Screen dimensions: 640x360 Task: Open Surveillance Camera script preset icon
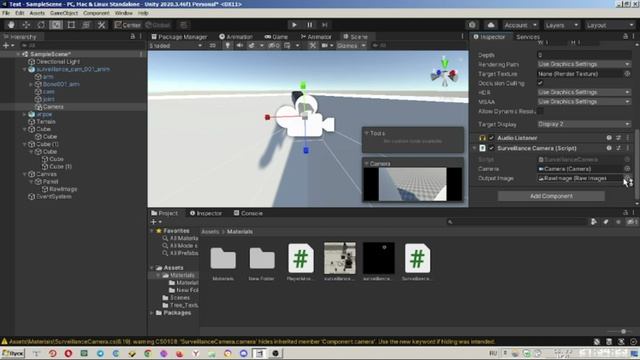pyautogui.click(x=618, y=148)
